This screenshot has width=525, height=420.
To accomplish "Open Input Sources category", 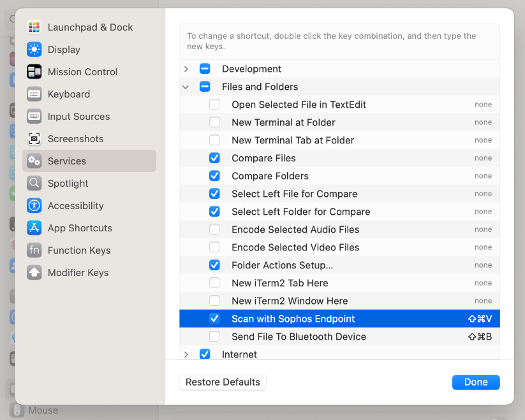I will point(78,117).
